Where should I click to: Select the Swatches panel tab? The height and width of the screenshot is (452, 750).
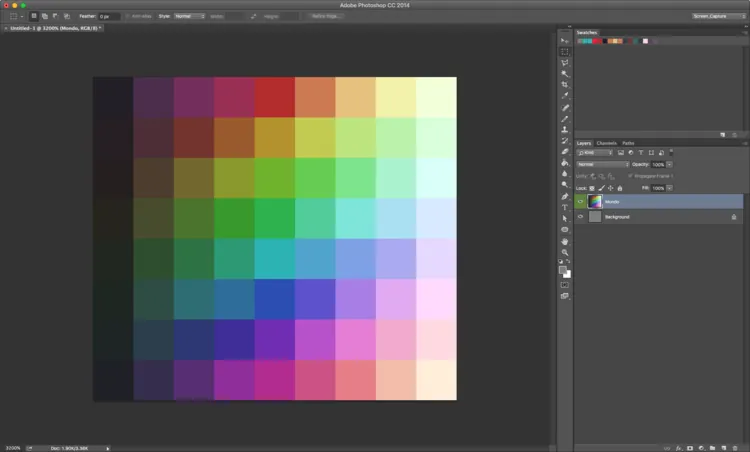pos(587,33)
